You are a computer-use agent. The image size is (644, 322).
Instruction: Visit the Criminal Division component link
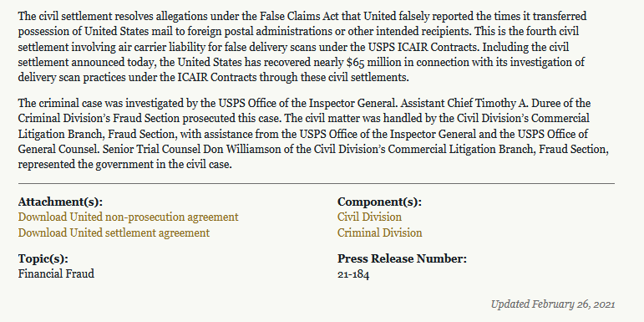[379, 233]
